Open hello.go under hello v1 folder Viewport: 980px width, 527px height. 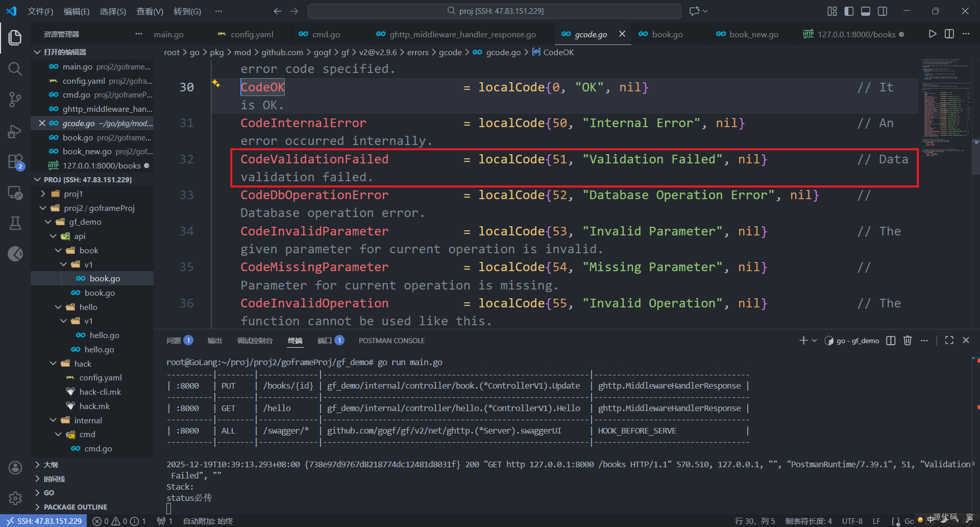tap(104, 336)
